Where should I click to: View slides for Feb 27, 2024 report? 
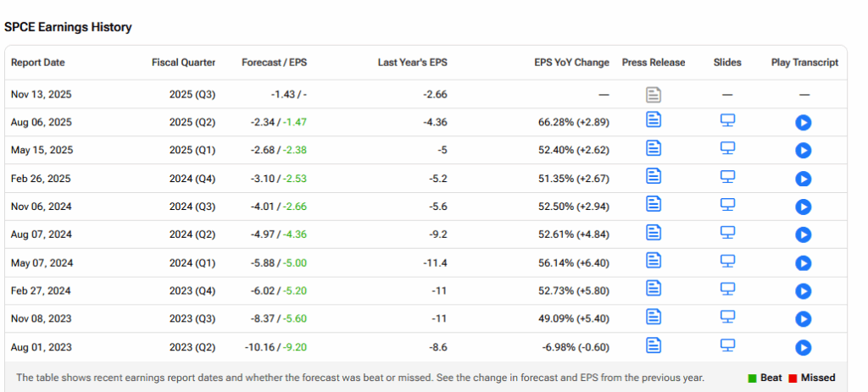[x=727, y=290]
